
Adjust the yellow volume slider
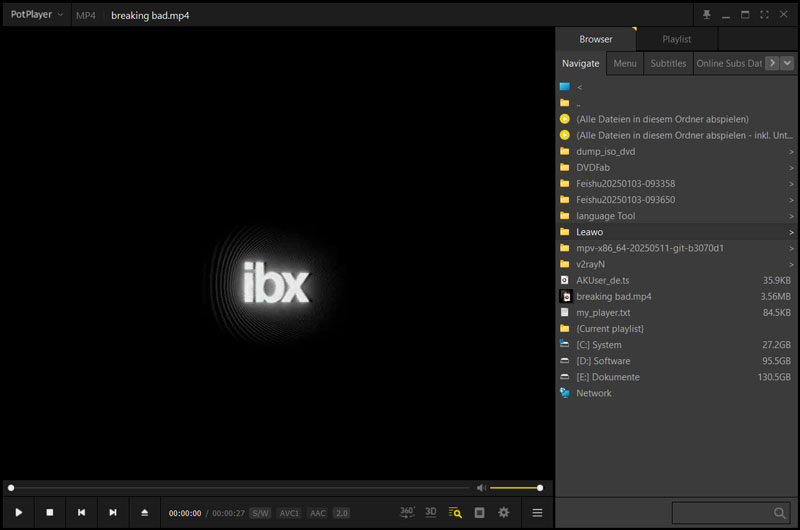pyautogui.click(x=515, y=488)
